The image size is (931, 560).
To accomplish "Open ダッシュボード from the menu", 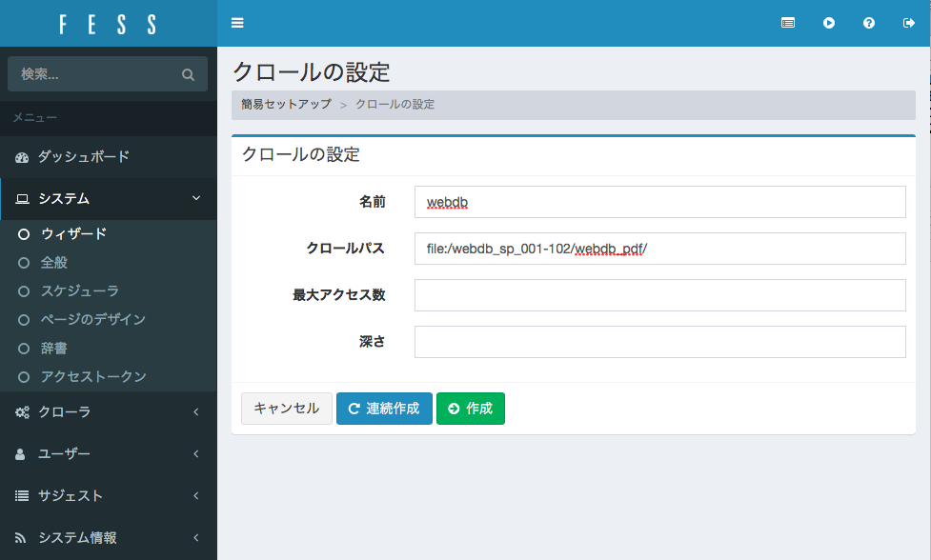I will (x=108, y=156).
